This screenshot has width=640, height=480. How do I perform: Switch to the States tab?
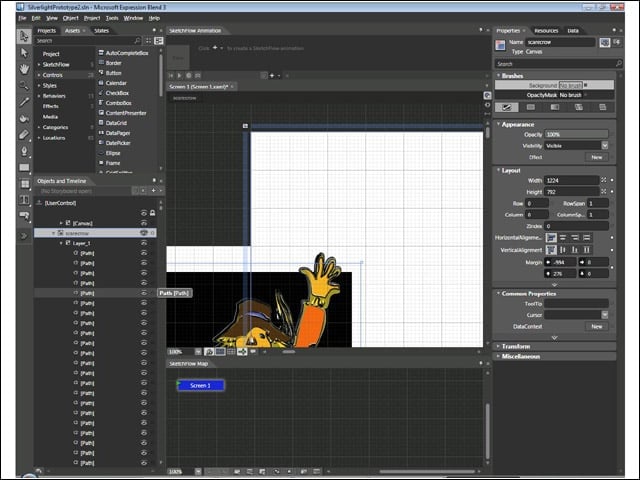[x=102, y=31]
